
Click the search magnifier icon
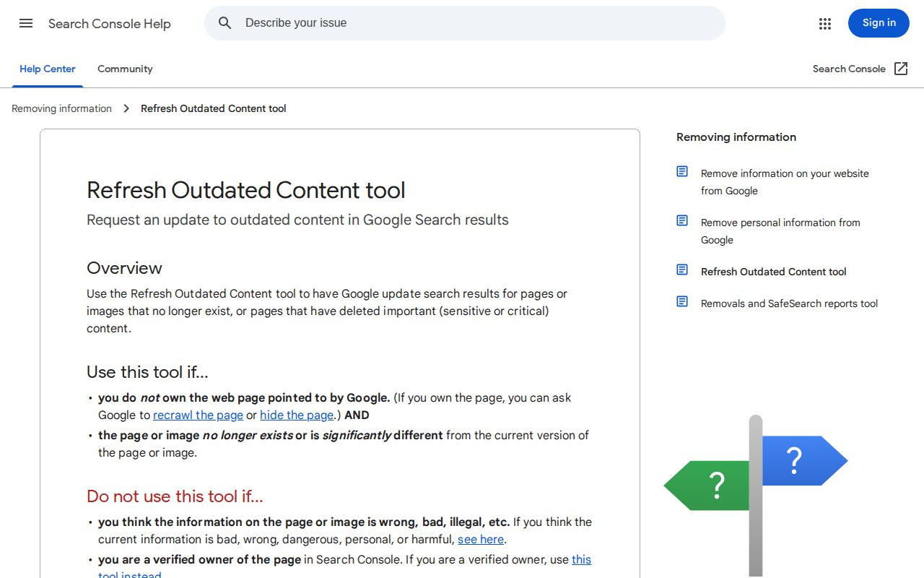[x=225, y=23]
